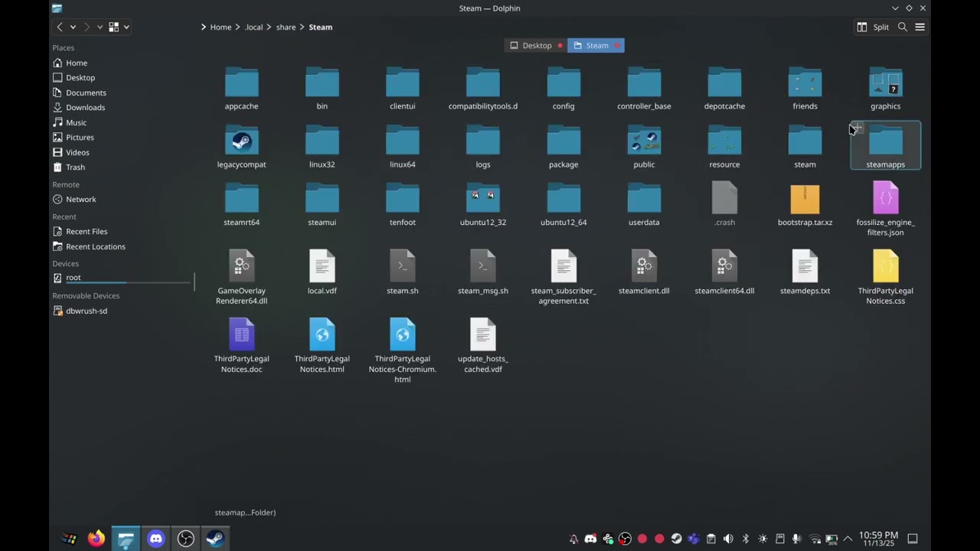Open the view mode dropdown arrow

[x=126, y=27]
